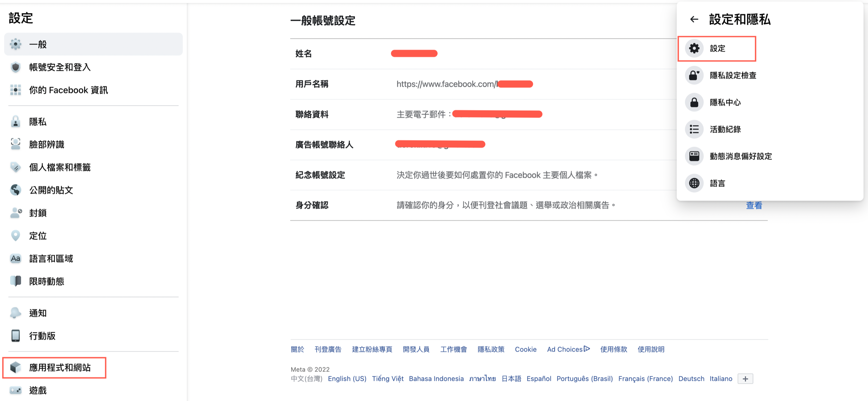The height and width of the screenshot is (401, 868).
Task: Click the globe icon for 公開的貼文
Action: [16, 190]
